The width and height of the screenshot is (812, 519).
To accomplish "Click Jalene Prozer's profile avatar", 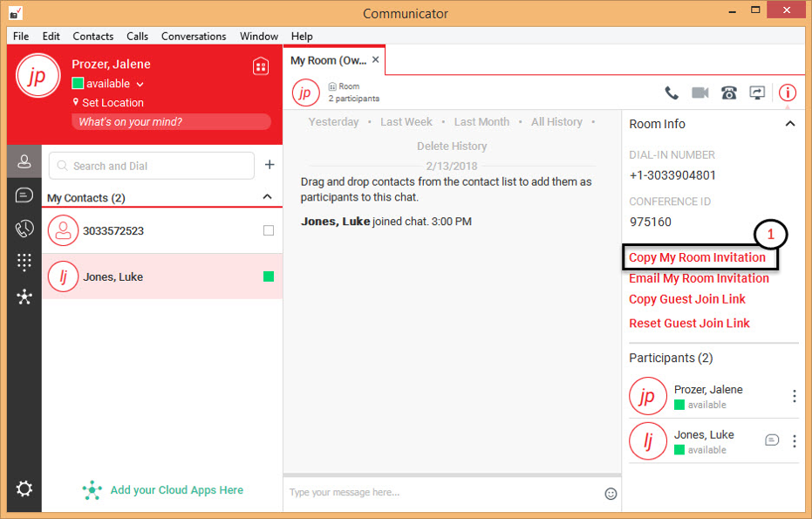I will pos(38,76).
